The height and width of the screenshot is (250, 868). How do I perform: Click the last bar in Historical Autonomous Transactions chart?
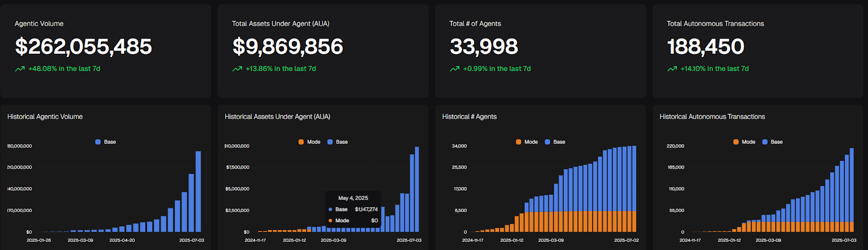[x=851, y=190]
